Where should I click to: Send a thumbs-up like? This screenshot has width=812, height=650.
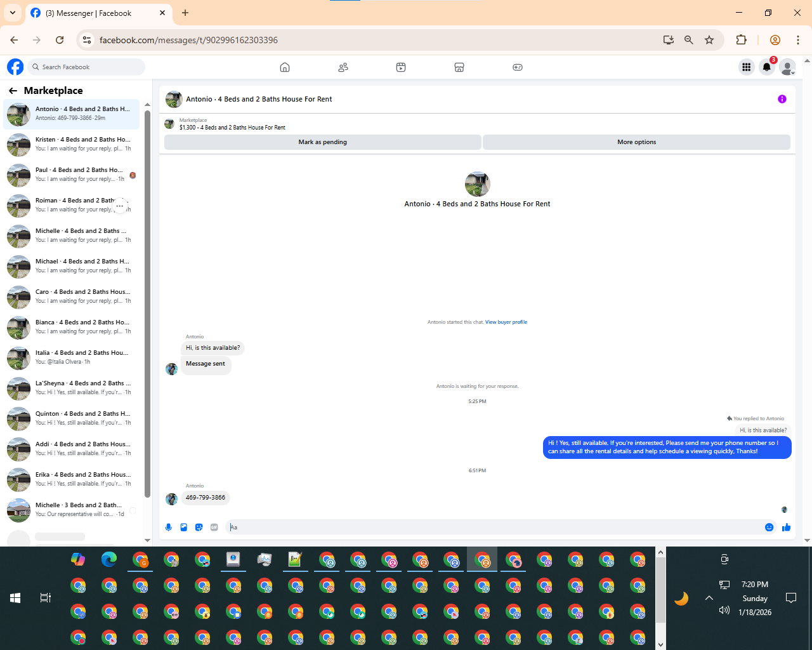click(787, 527)
